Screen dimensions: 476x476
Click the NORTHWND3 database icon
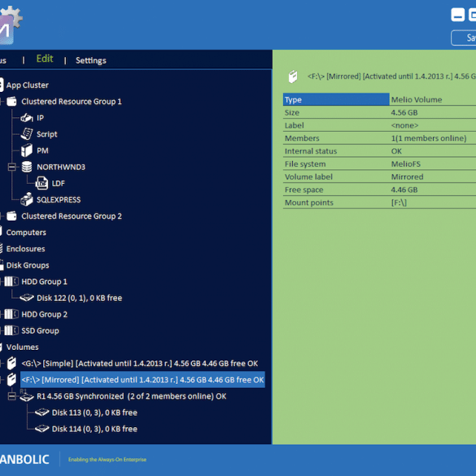[x=27, y=167]
